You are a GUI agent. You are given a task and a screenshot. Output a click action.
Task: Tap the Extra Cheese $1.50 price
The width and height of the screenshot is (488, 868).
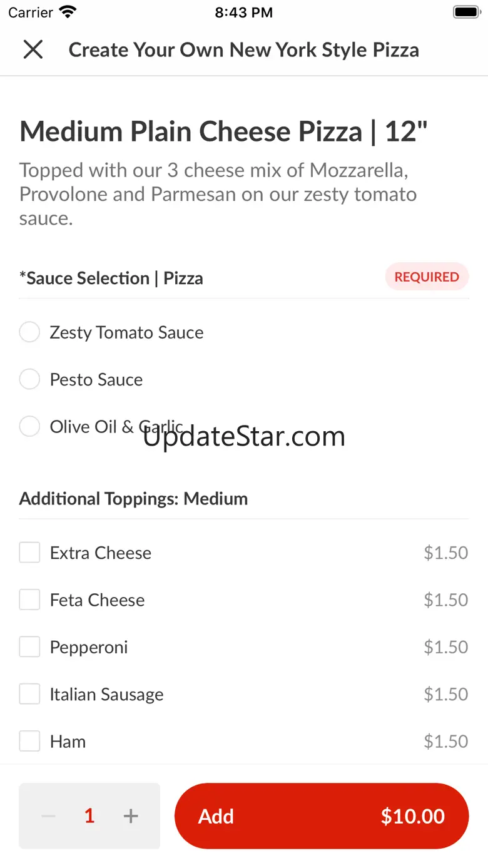coord(446,553)
